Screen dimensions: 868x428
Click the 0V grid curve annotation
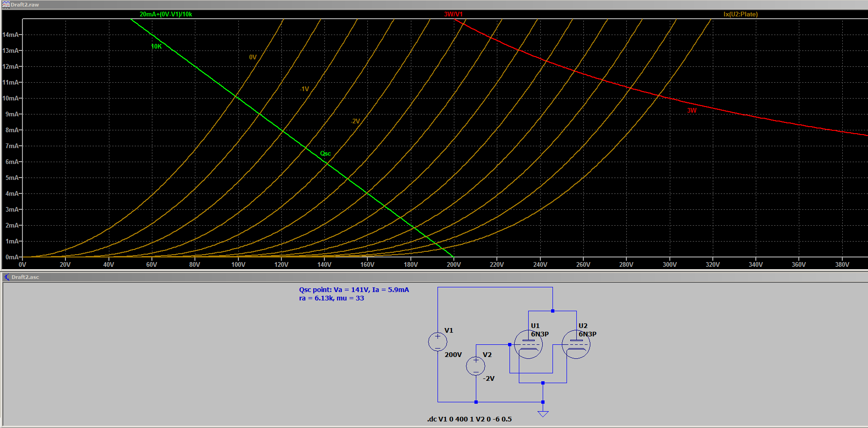tap(253, 57)
